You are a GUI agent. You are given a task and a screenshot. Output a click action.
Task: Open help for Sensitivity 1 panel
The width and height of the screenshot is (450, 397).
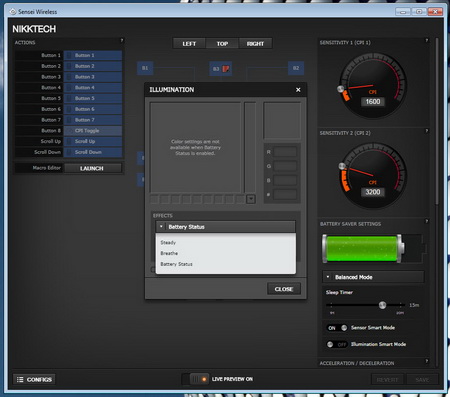click(426, 40)
